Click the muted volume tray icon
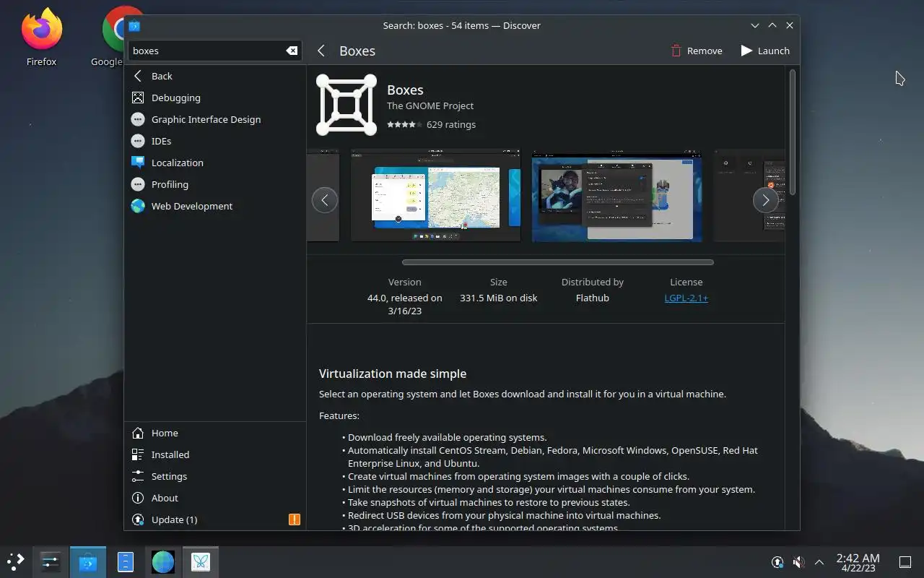 click(x=798, y=562)
